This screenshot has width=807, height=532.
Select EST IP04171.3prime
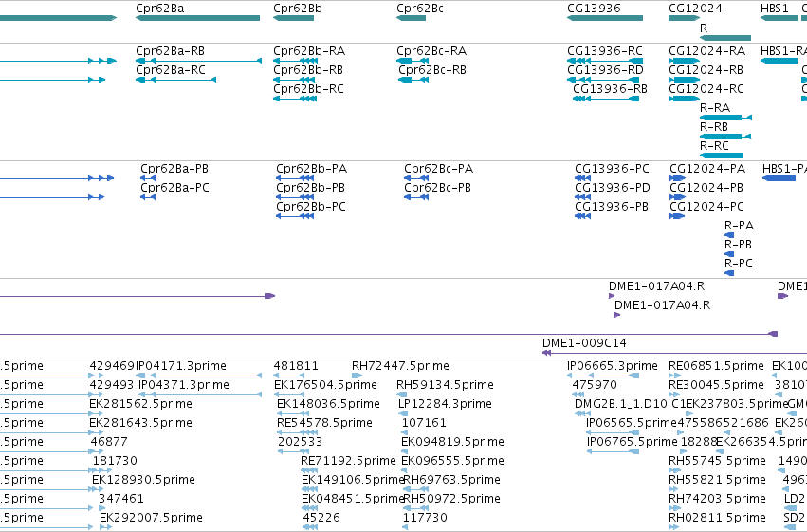198,376
